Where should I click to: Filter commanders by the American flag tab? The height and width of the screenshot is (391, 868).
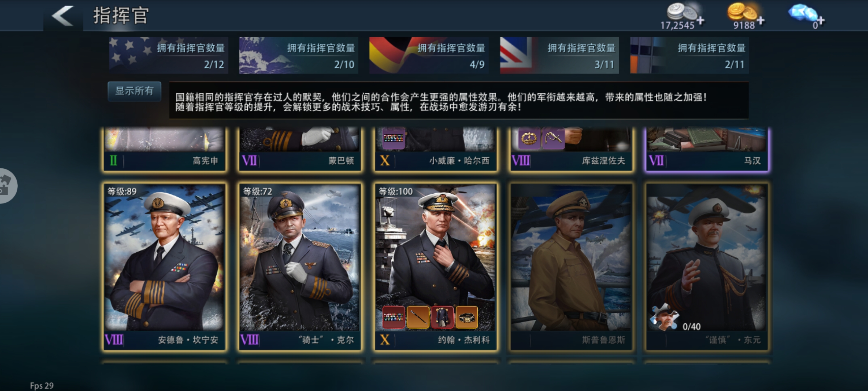coord(169,55)
